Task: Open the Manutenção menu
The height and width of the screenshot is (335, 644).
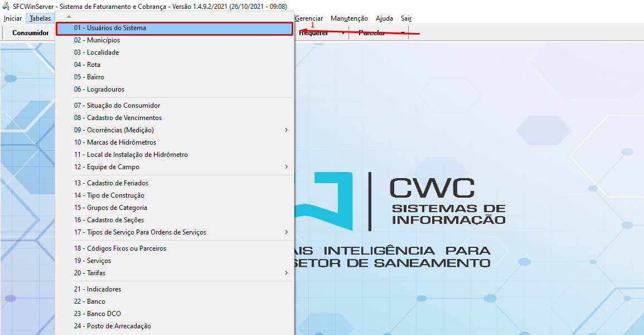Action: [349, 18]
